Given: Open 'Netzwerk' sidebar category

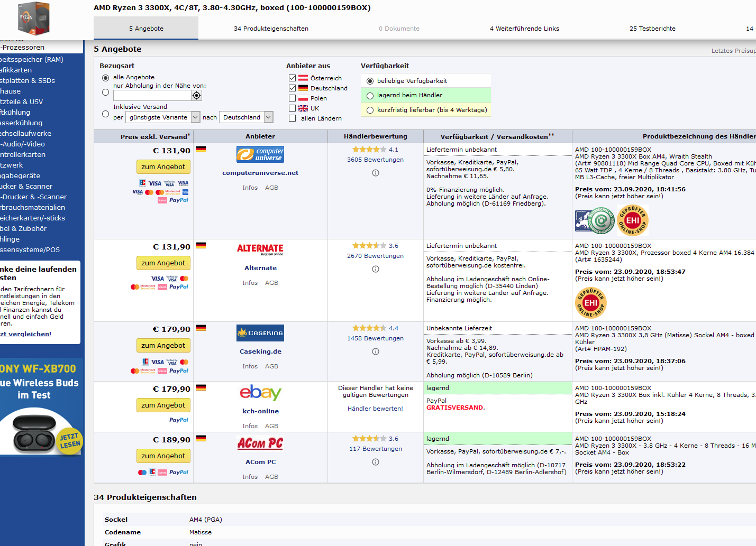Looking at the screenshot, I should pyautogui.click(x=12, y=165).
